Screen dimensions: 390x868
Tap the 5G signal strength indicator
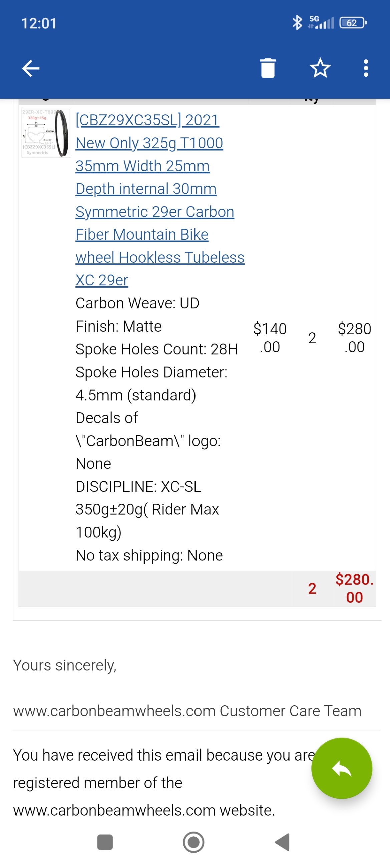pos(321,23)
